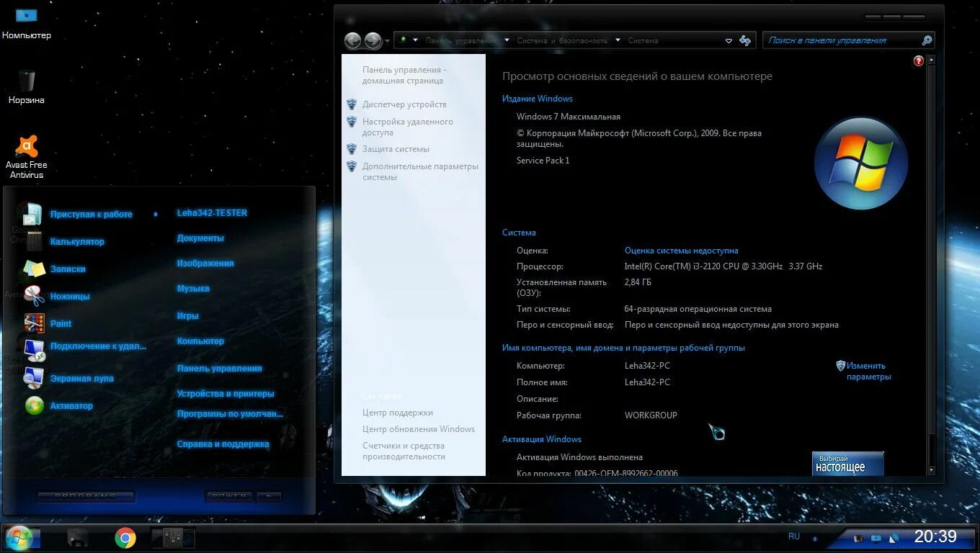Image resolution: width=980 pixels, height=553 pixels.
Task: Click the Windows Start orb on taskbar
Action: coord(19,538)
